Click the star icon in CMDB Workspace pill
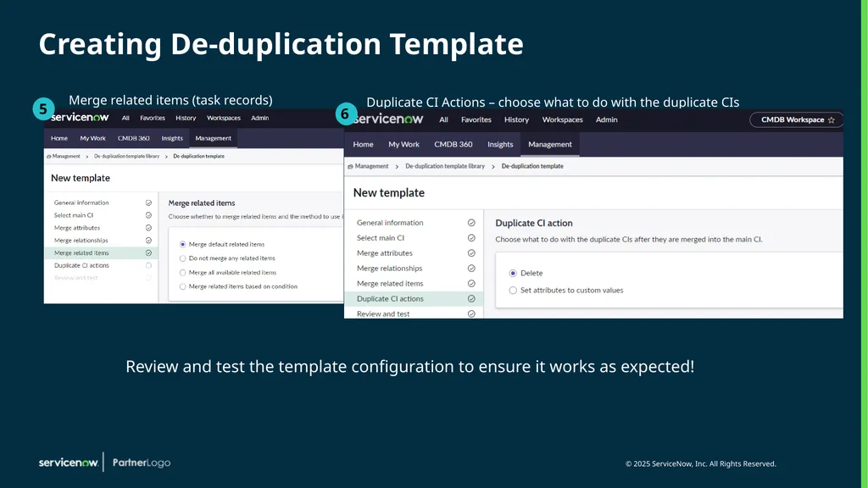 (831, 120)
